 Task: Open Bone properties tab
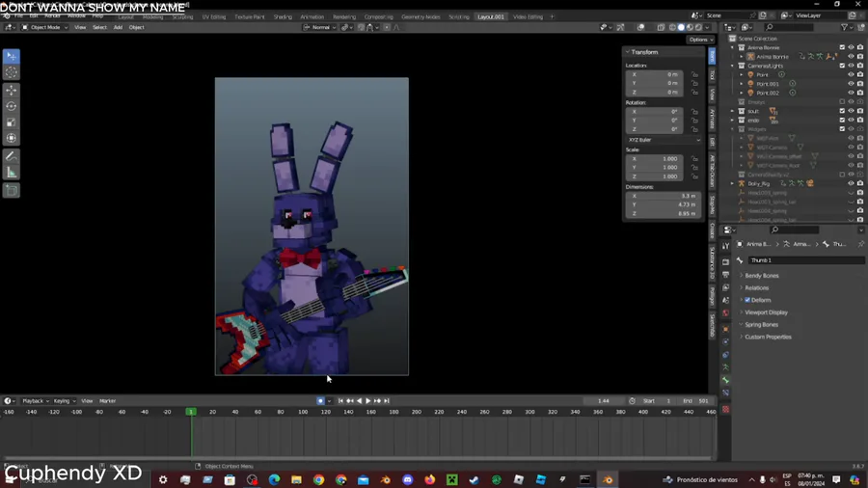[725, 380]
